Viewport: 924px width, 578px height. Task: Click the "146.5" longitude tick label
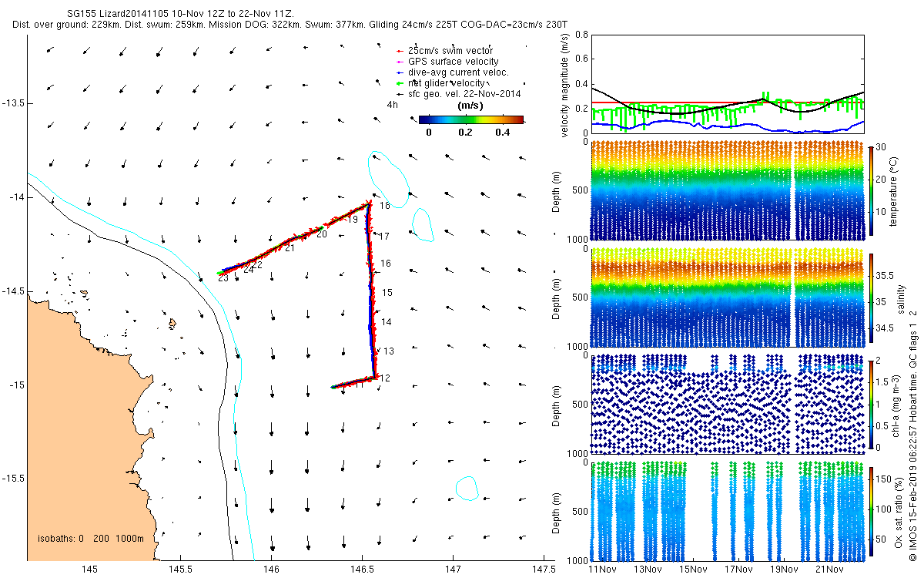tap(362, 570)
